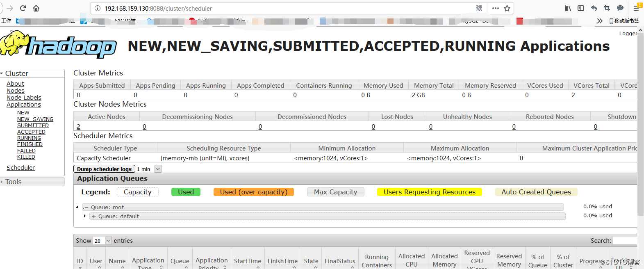The width and height of the screenshot is (644, 269).
Task: Expand the Tools sidebar section
Action: point(32,182)
